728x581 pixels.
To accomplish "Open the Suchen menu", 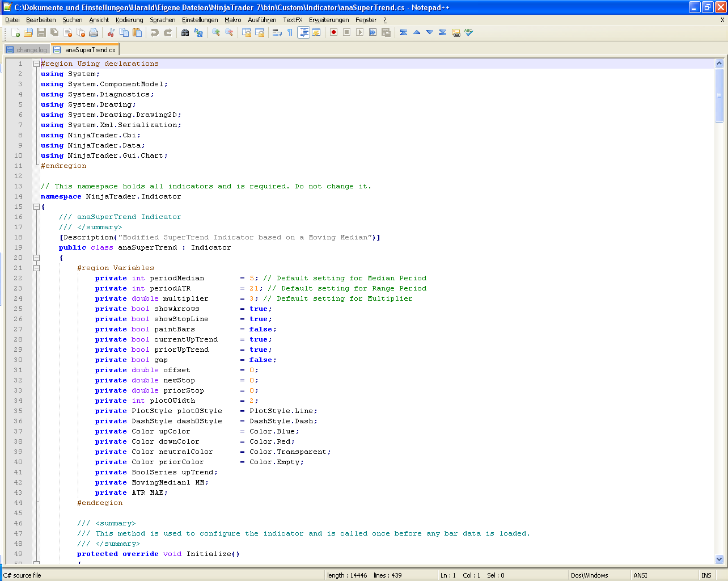I will pos(73,20).
